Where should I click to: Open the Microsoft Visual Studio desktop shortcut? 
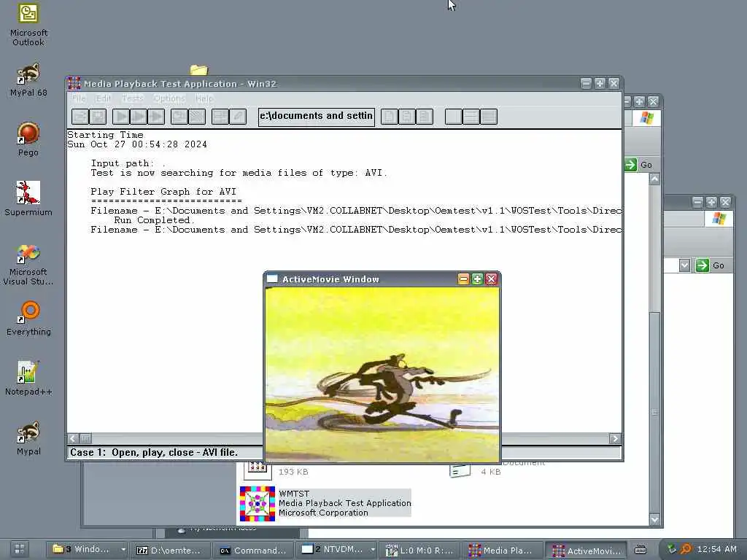28,265
